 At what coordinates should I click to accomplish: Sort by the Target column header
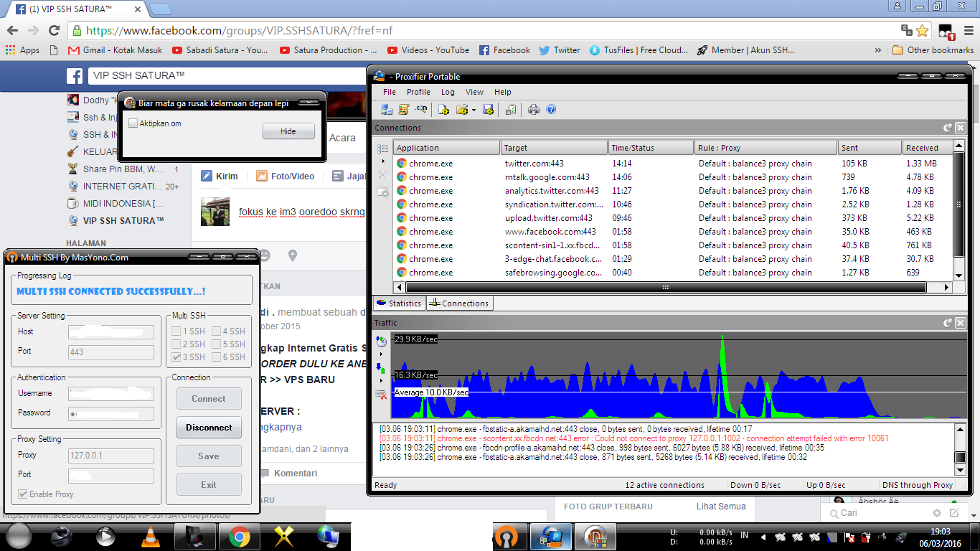click(x=554, y=148)
